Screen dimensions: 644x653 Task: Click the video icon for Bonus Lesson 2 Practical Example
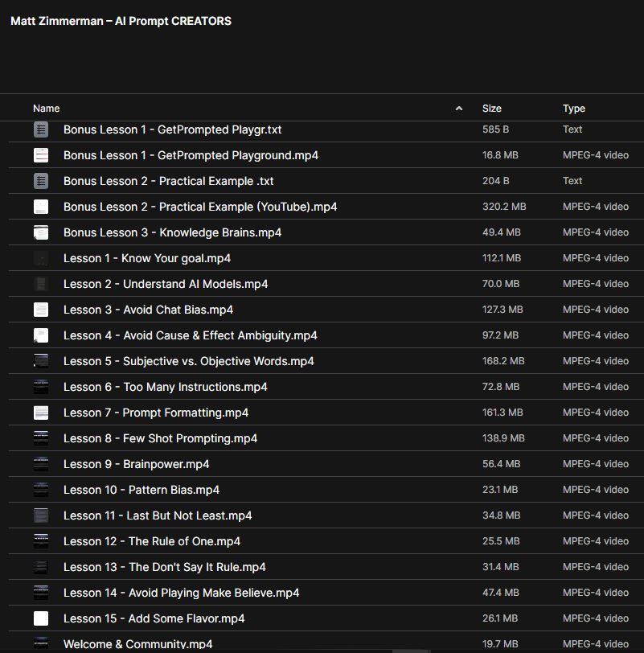(41, 207)
